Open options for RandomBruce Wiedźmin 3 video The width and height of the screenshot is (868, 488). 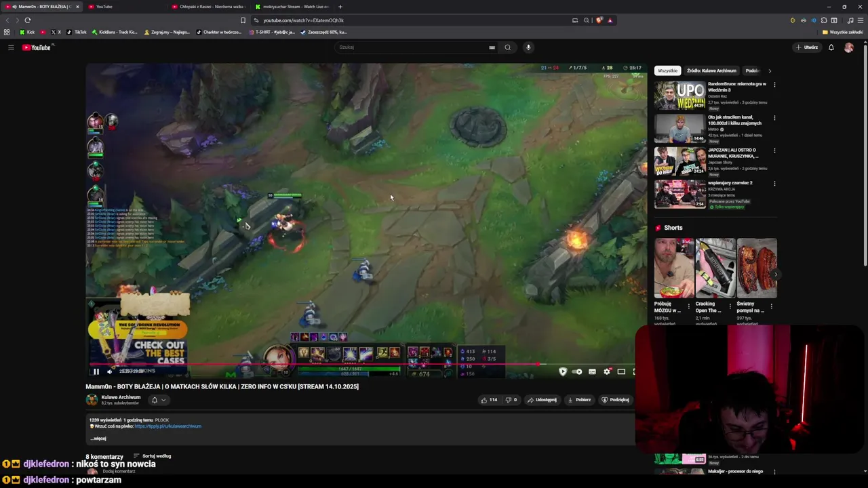click(x=774, y=85)
